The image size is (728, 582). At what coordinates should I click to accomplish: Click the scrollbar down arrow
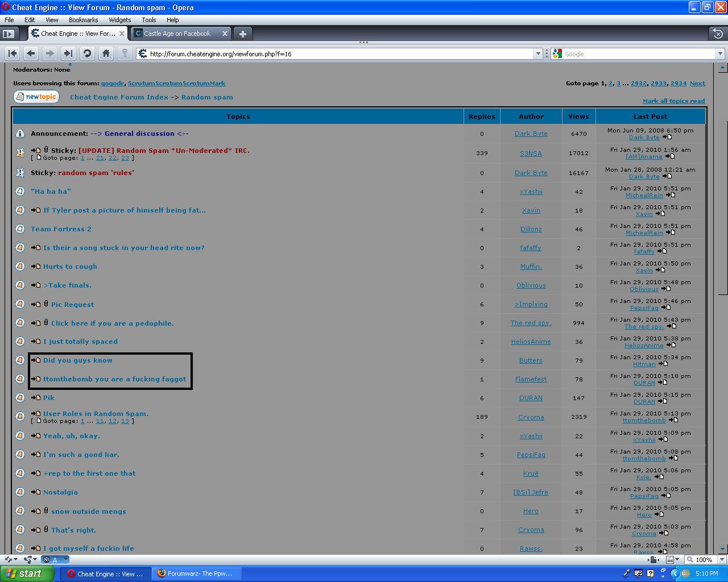(723, 549)
